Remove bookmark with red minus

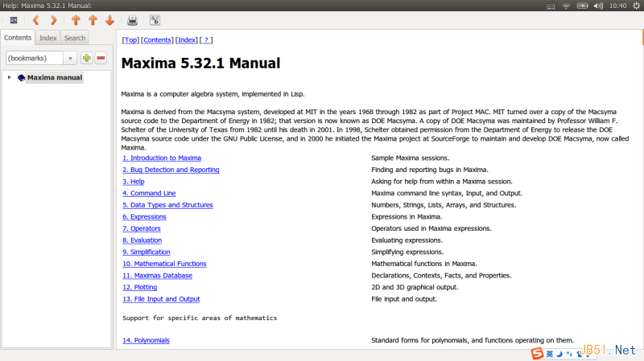(x=101, y=58)
